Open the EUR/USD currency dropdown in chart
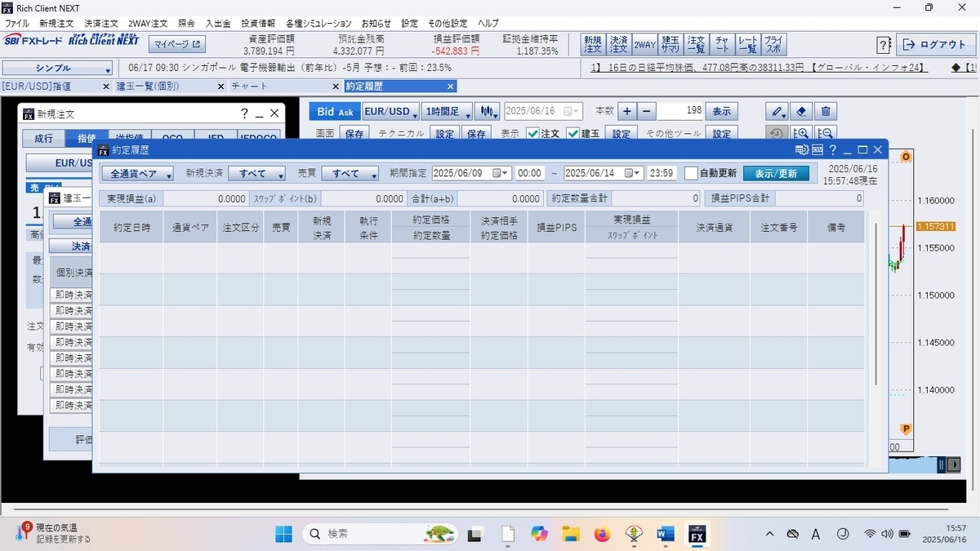980x551 pixels. point(391,112)
